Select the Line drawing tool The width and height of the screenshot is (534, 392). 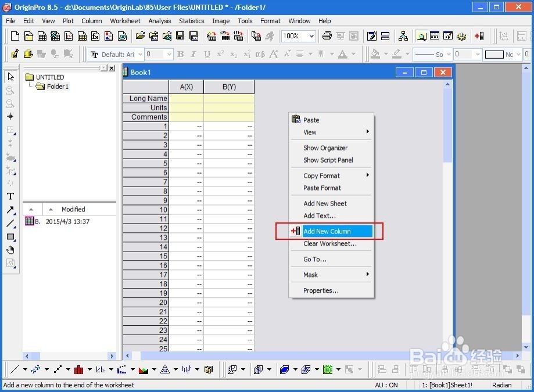10,224
